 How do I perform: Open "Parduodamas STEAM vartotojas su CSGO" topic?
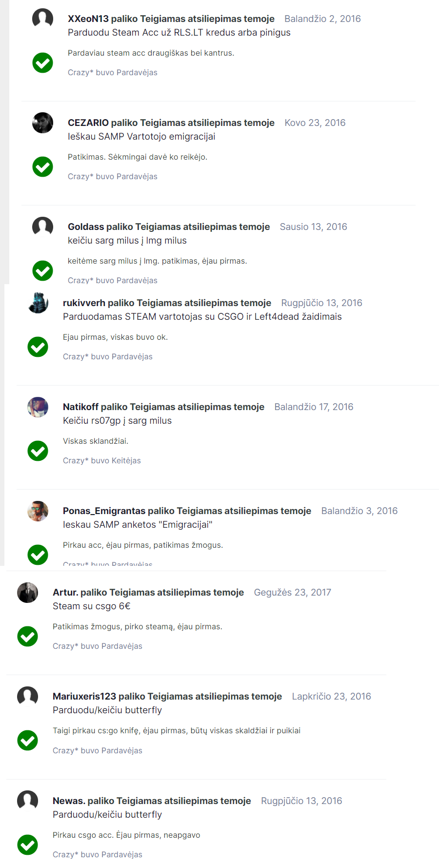(202, 317)
